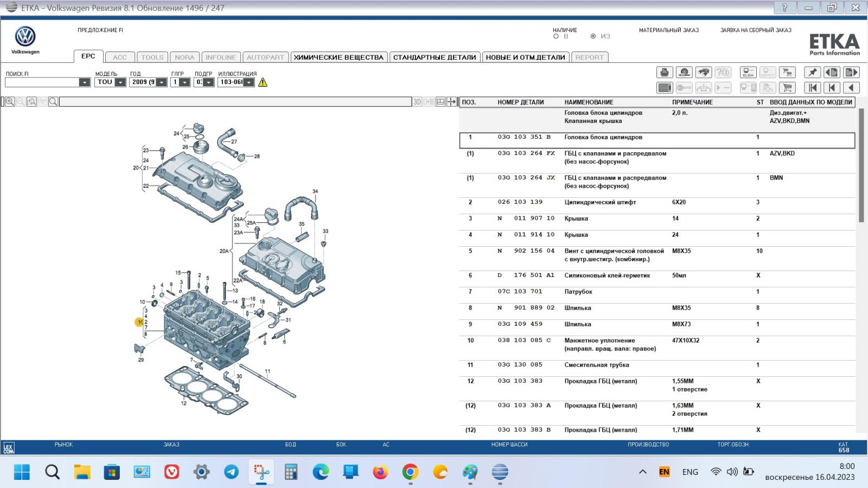Click the plain magnifier search icon
The image size is (868, 488).
(x=53, y=101)
